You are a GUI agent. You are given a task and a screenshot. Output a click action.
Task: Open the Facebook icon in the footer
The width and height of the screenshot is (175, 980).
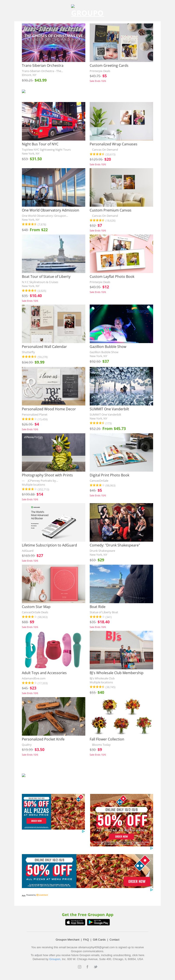tap(87, 966)
